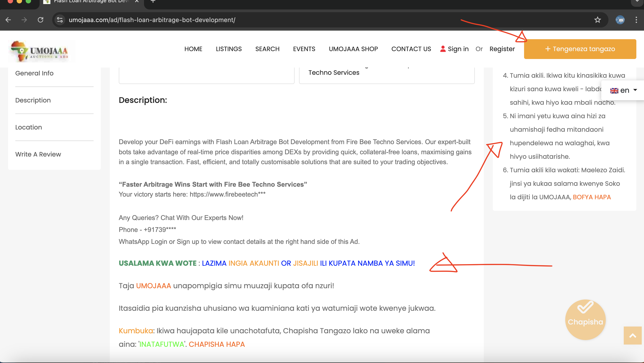Viewport: 644px width, 363px height.
Task: Open LISTINGS menu item
Action: pos(229,49)
